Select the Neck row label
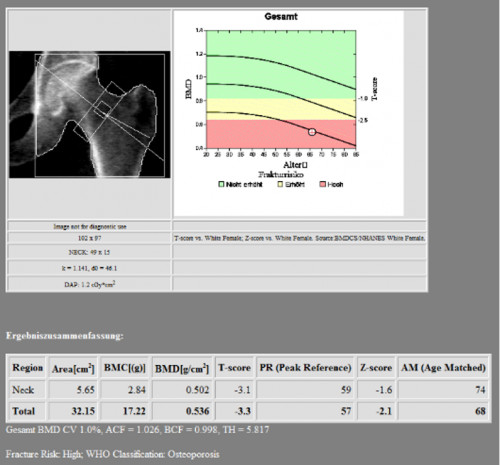Screen dimensions: 500x465 point(23,389)
